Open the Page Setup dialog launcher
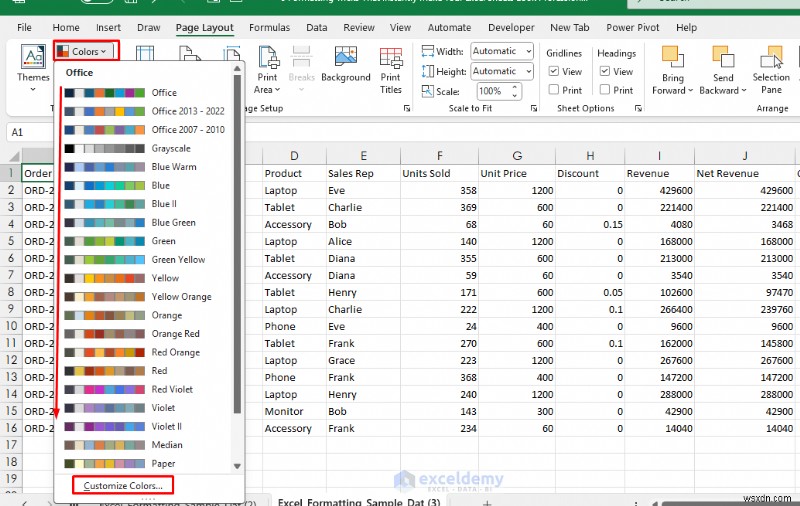 [x=407, y=108]
